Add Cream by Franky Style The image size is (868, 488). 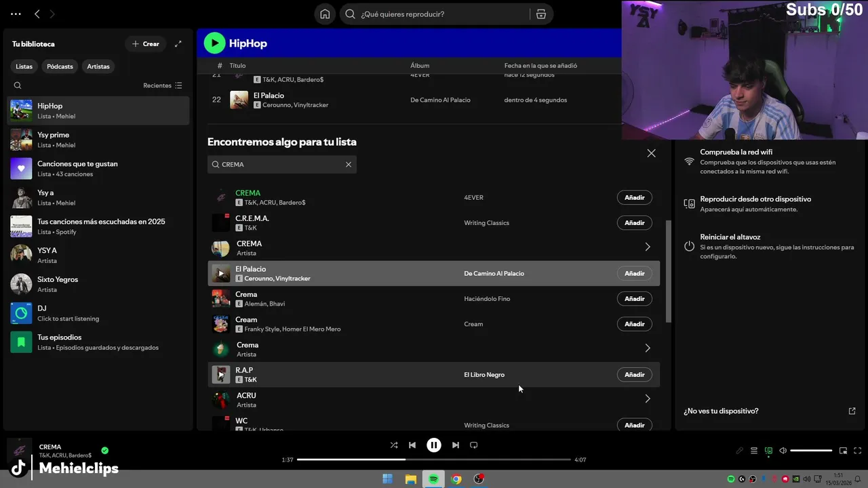click(x=635, y=324)
